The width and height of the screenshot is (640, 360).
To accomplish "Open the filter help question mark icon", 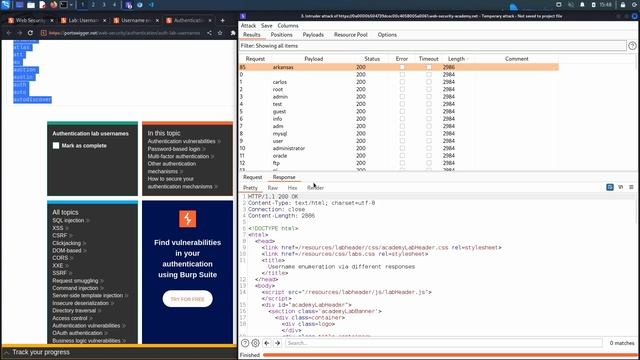I will pyautogui.click(x=632, y=46).
